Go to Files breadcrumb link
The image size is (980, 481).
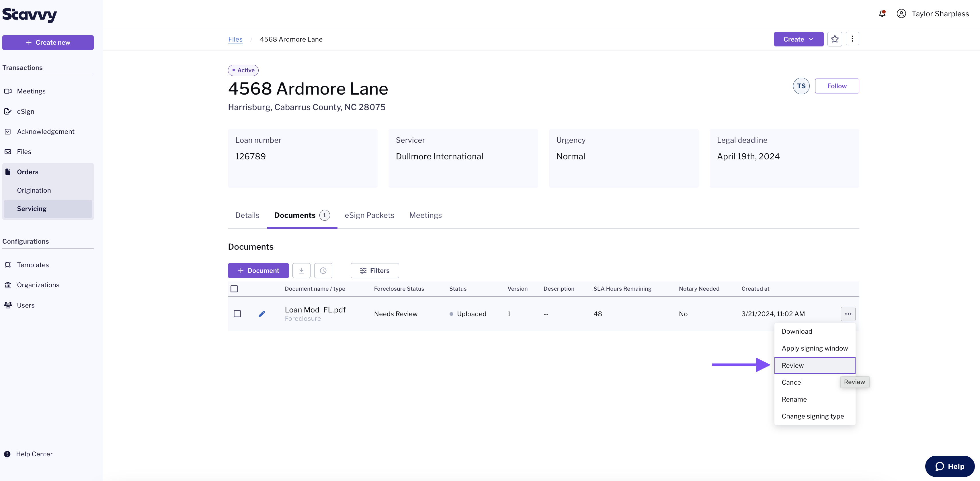[x=235, y=39]
